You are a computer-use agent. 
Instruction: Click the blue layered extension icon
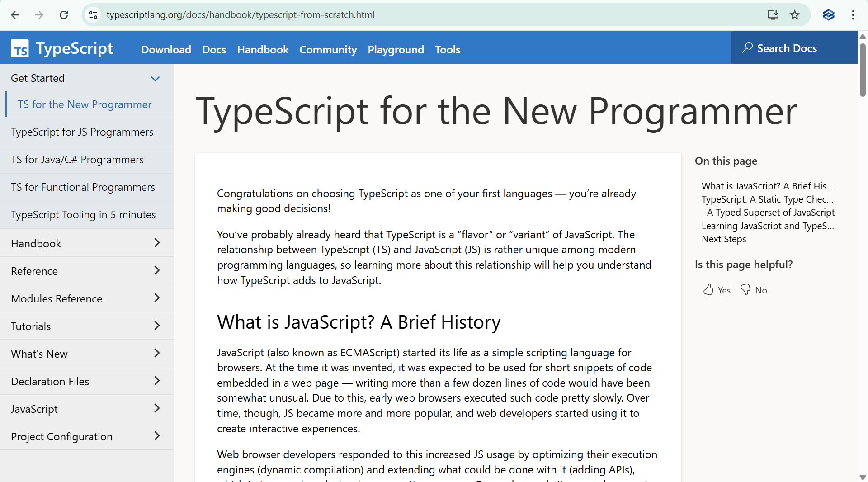click(828, 15)
